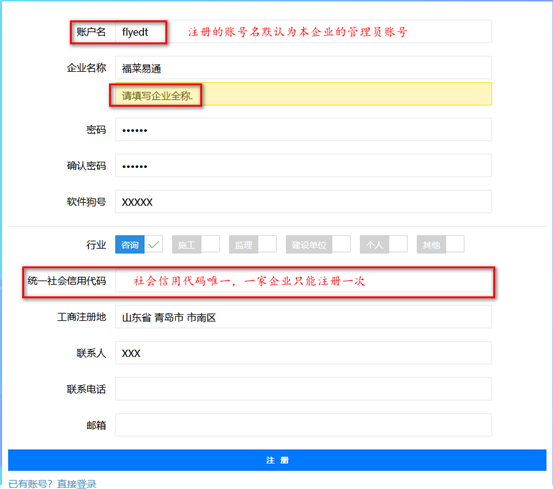Viewport: 553px width, 489px height.
Task: Focus the 软件狗号 input field
Action: point(303,201)
